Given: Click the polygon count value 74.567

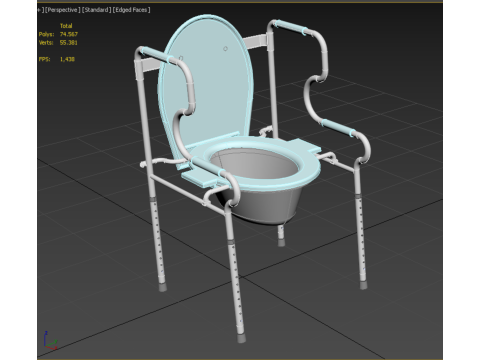Looking at the screenshot, I should (x=69, y=34).
